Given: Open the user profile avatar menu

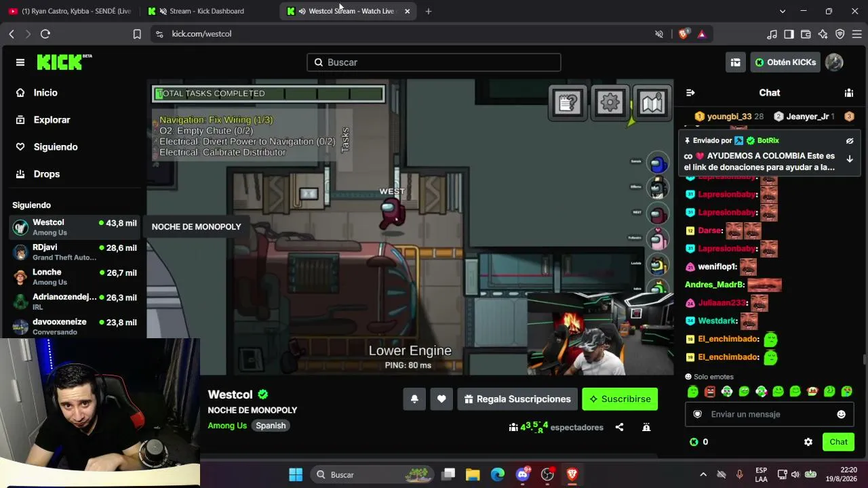Looking at the screenshot, I should click(x=834, y=62).
